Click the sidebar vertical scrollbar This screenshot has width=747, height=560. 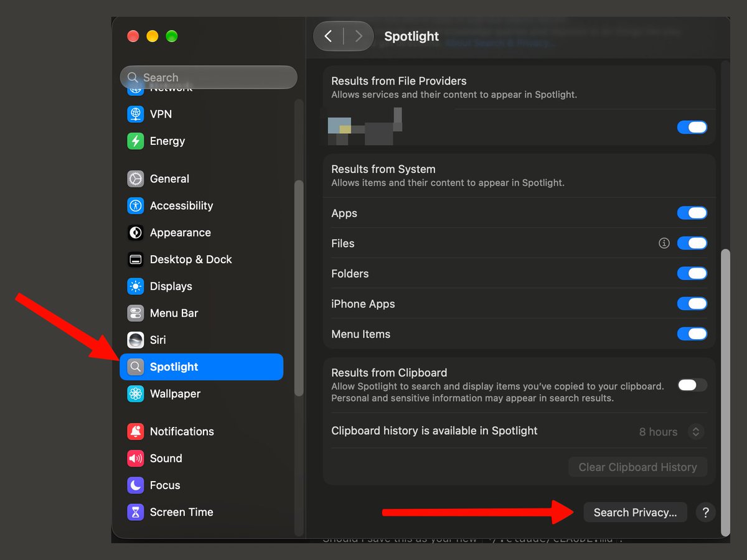(299, 288)
